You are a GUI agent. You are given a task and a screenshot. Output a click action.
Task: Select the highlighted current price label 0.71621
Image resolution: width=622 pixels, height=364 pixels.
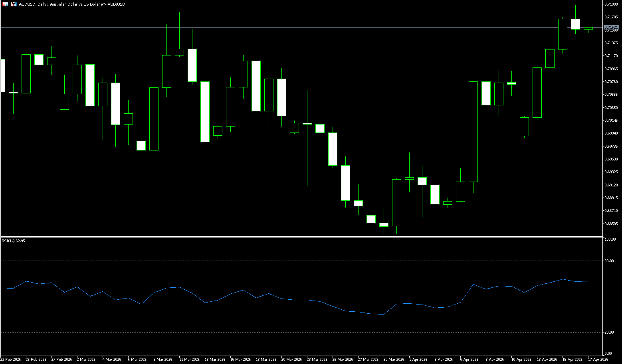(x=611, y=27)
